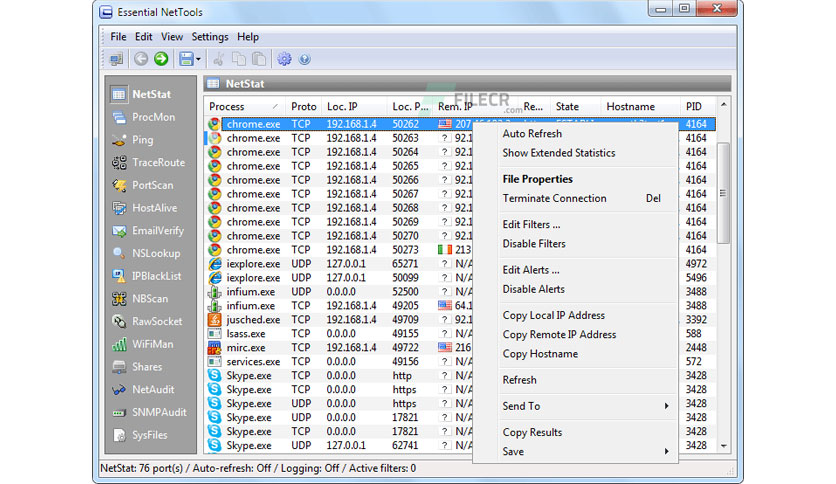Click the Cut scissors toolbar icon
Screen dimensions: 836x484
[x=218, y=59]
